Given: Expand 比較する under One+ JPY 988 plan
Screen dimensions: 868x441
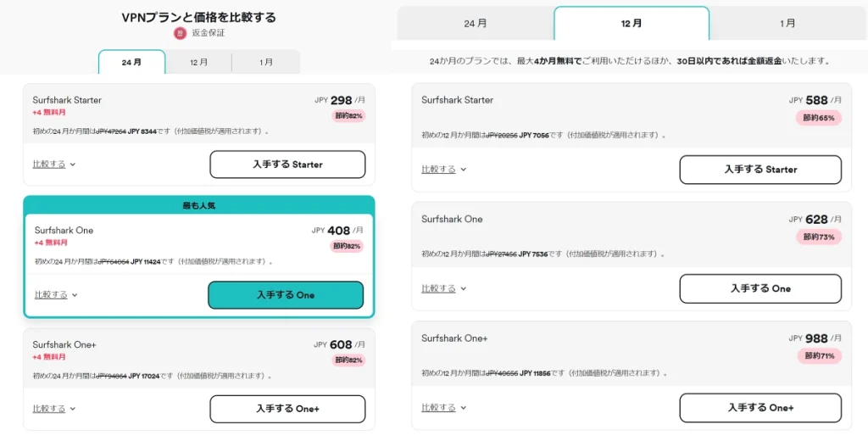Looking at the screenshot, I should [444, 407].
